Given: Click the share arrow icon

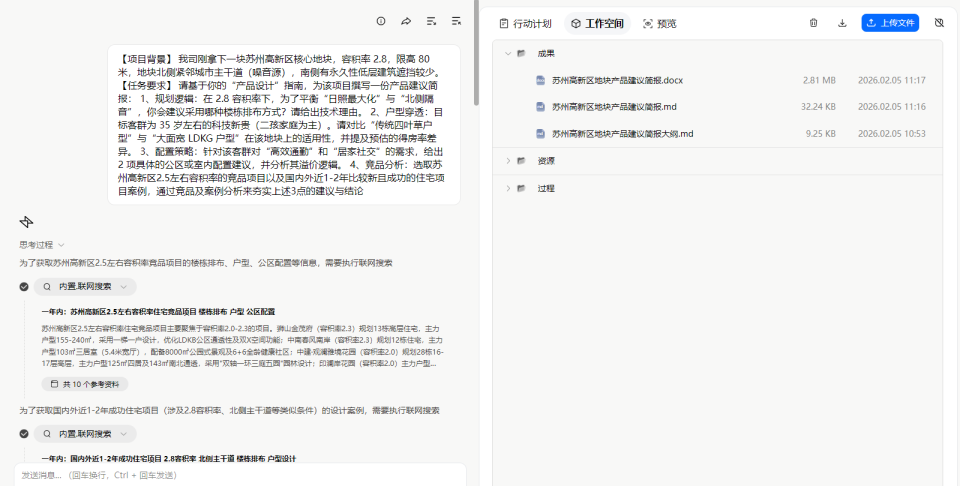Looking at the screenshot, I should (x=406, y=21).
